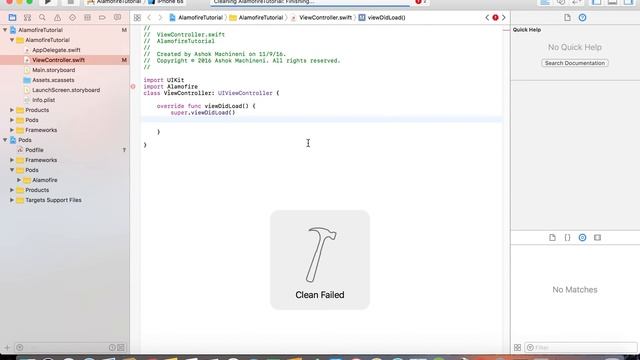640x360 pixels.
Task: Click the 'import UIKit' line
Action: 164,80
